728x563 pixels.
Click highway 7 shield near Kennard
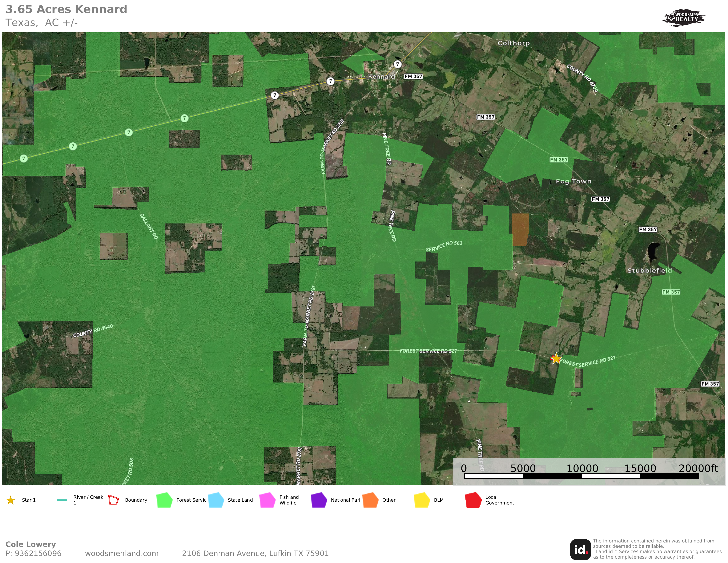click(397, 64)
